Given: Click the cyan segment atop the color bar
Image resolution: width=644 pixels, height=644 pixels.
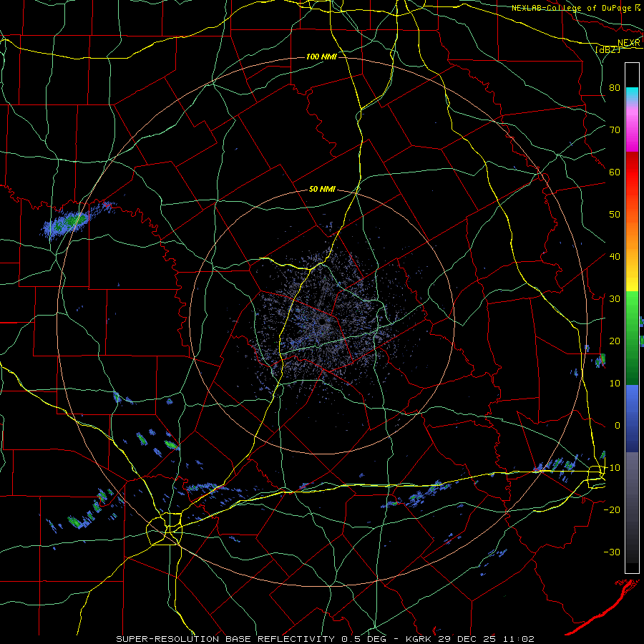Looking at the screenshot, I should pos(632,92).
